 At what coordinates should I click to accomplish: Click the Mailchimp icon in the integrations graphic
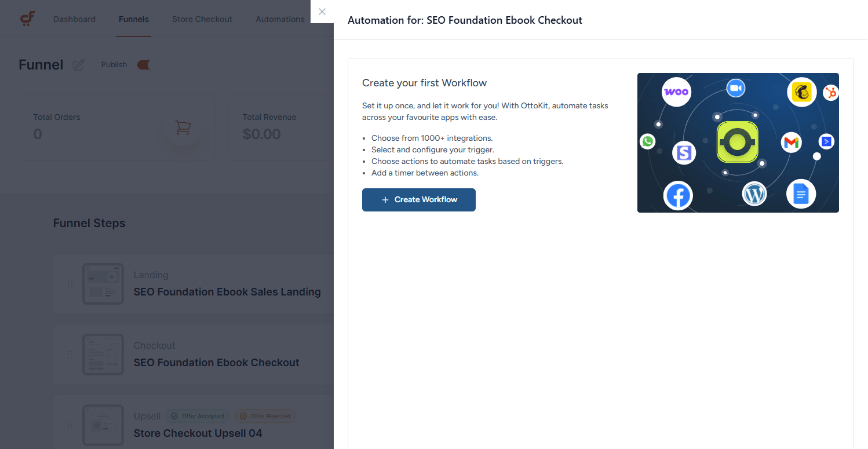pyautogui.click(x=801, y=92)
